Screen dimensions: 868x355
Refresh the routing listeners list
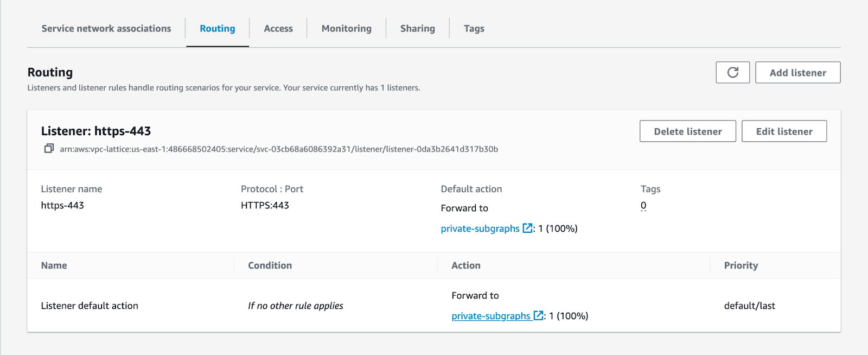click(x=732, y=72)
